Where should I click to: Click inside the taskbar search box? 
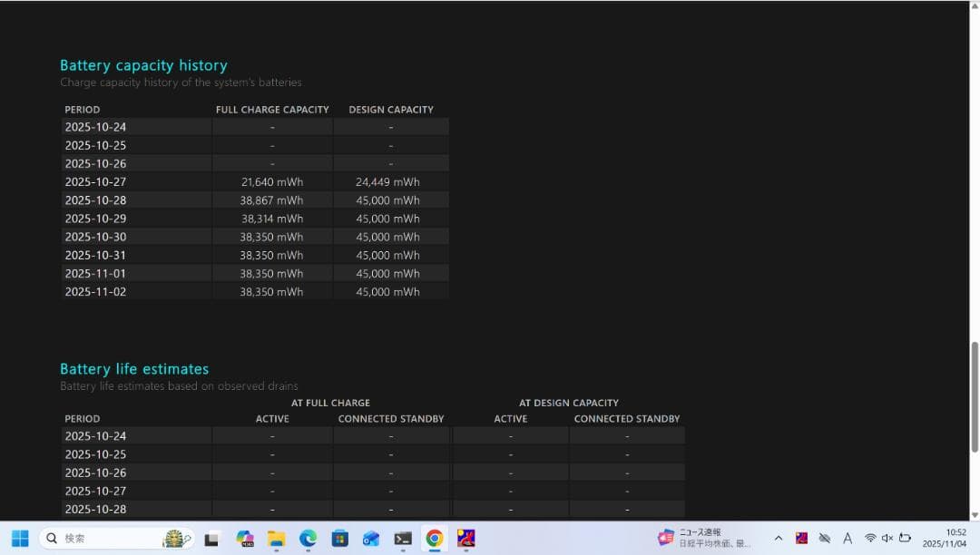[100, 538]
